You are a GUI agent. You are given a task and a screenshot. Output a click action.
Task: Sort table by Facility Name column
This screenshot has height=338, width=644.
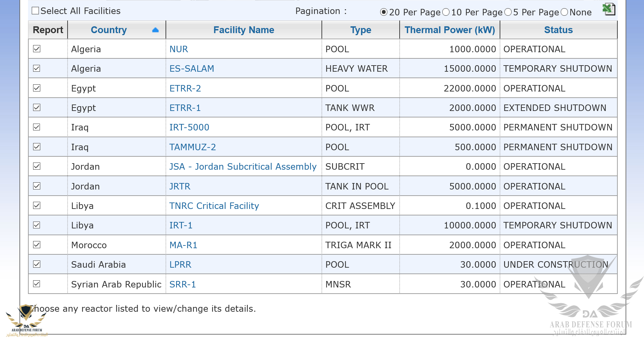[244, 30]
